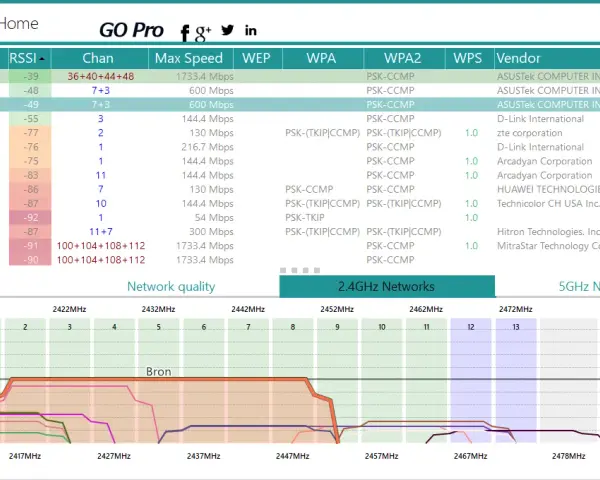Sort by the WEP column header
This screenshot has width=600, height=480.
pyautogui.click(x=256, y=58)
